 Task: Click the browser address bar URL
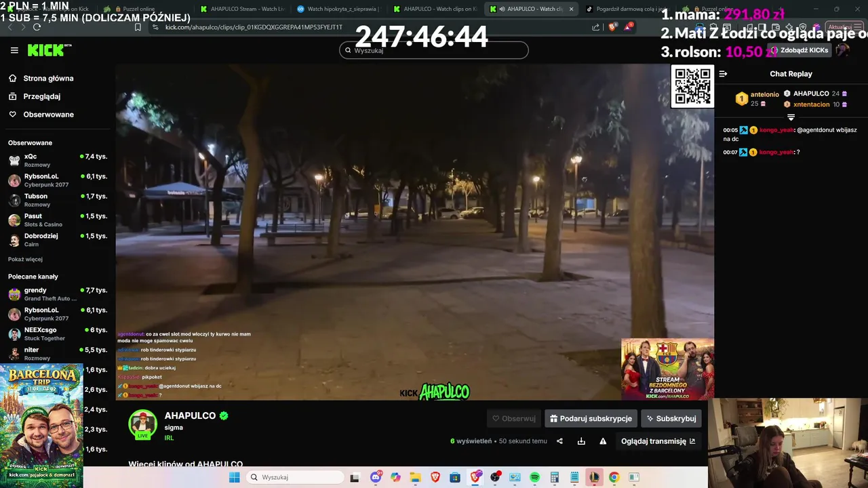tap(254, 27)
